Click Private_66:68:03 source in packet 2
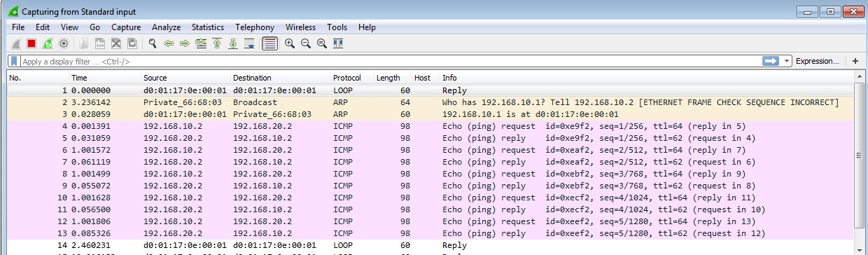This screenshot has height=255, width=868. pyautogui.click(x=182, y=102)
